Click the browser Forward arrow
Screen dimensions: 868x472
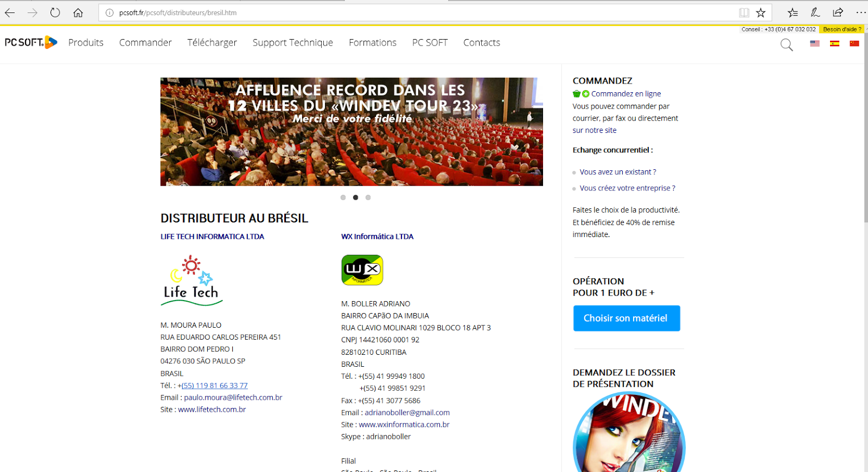pyautogui.click(x=33, y=12)
